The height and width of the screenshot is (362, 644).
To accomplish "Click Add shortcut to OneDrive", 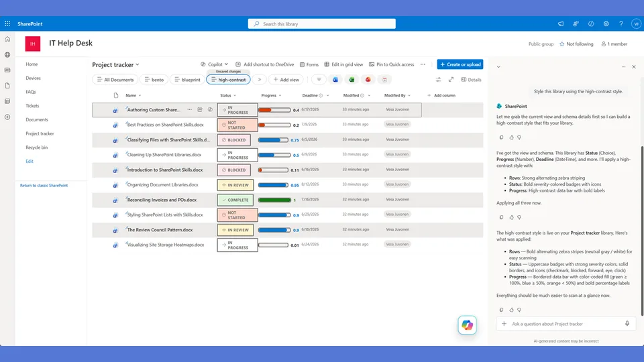I will coord(265,64).
